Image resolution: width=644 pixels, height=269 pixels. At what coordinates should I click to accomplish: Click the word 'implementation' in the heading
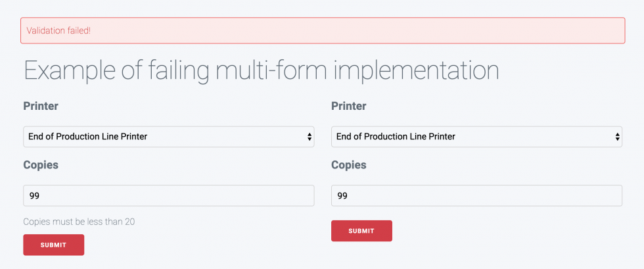coord(416,71)
